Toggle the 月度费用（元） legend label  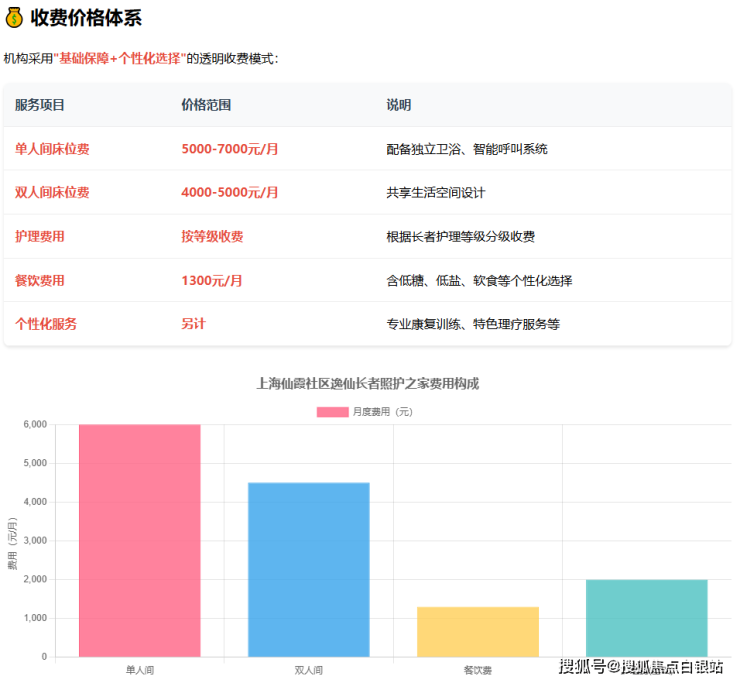click(382, 411)
